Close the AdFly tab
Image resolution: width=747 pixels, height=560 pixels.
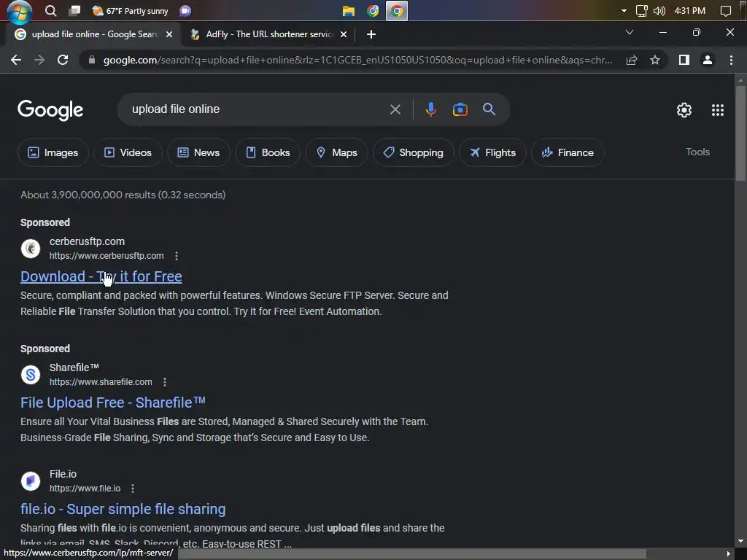(344, 34)
